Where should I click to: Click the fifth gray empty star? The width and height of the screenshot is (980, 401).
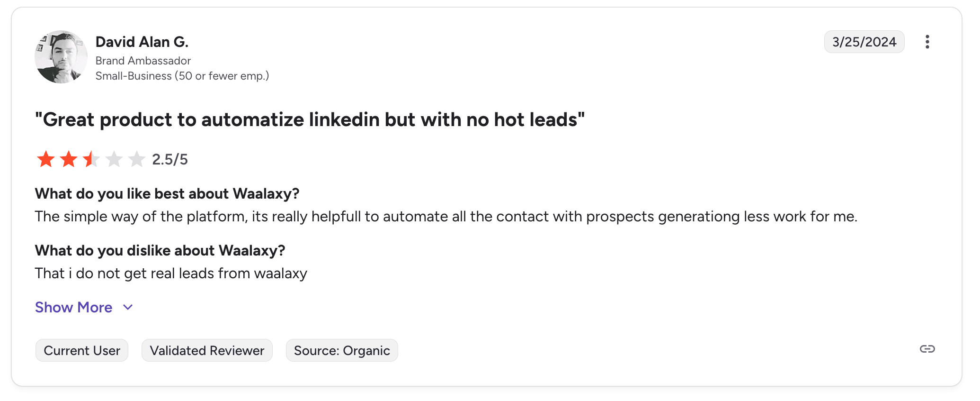tap(137, 159)
